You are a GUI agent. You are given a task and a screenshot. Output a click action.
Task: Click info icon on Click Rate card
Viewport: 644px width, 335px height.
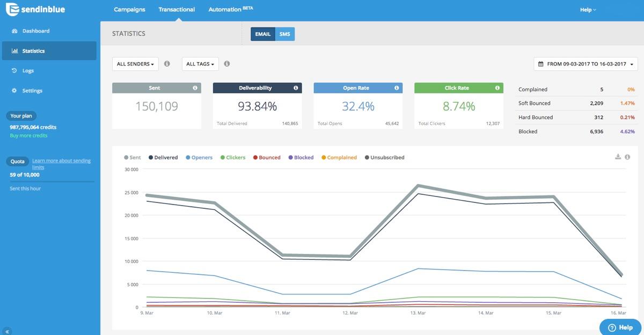497,88
